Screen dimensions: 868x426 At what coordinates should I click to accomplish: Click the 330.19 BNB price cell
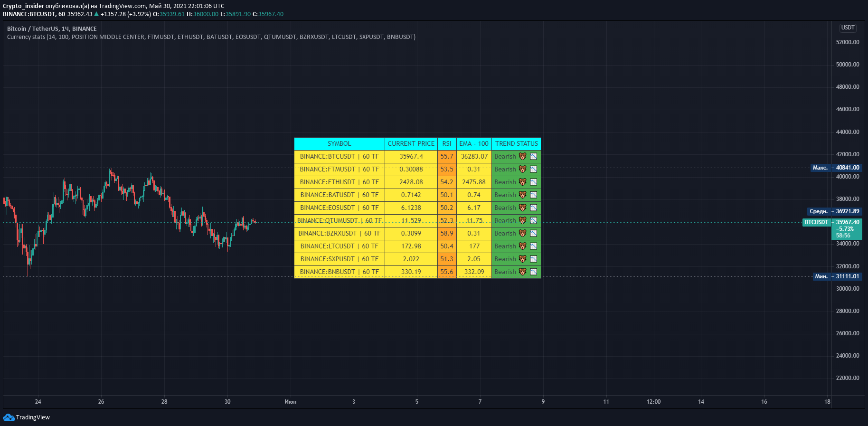[x=411, y=272]
